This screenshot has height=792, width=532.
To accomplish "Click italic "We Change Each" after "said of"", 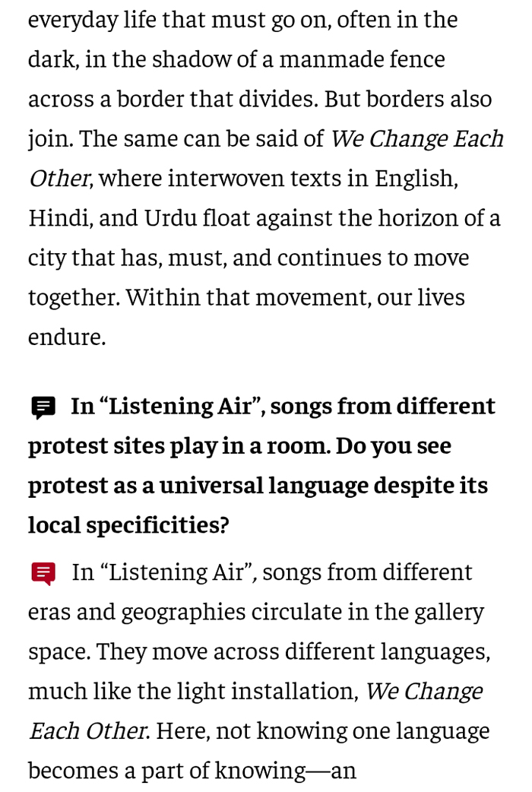I will tap(416, 139).
